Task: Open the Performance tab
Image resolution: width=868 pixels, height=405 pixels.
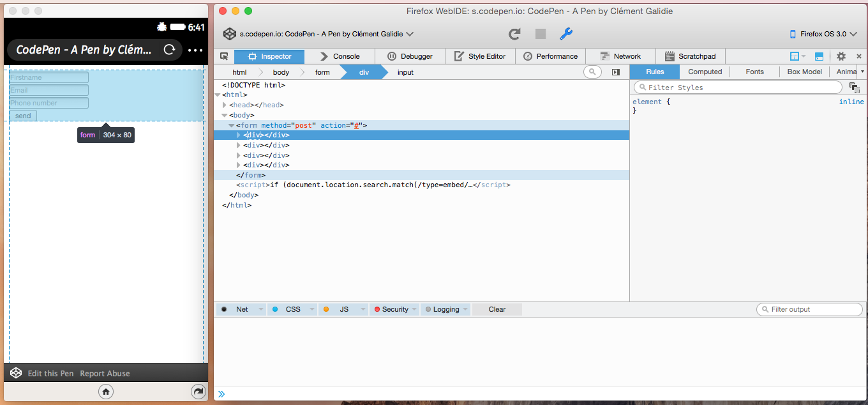Action: tap(550, 56)
